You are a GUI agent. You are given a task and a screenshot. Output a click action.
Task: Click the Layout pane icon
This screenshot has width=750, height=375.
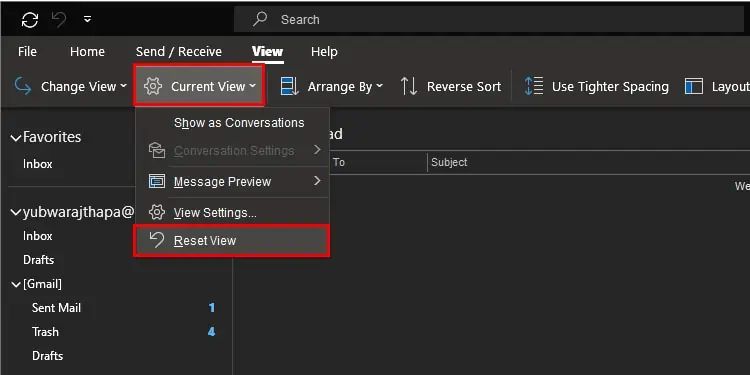coord(694,87)
